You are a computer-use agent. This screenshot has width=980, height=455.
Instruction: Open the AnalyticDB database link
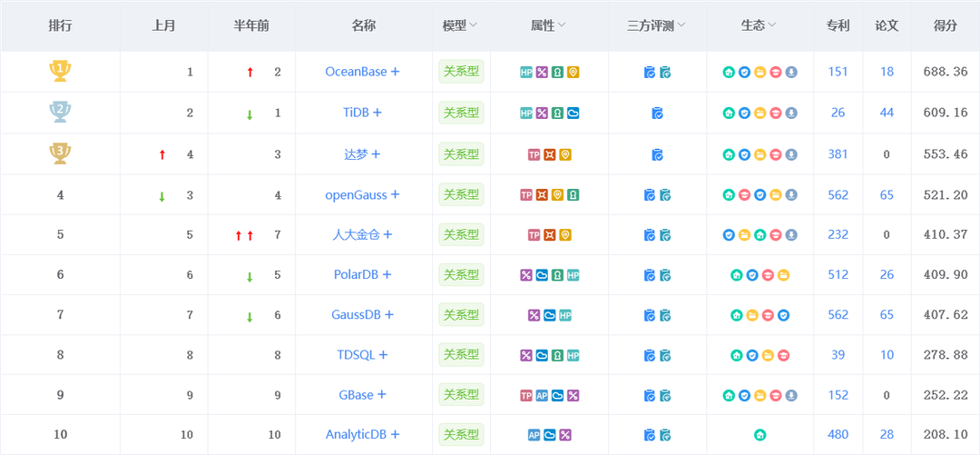(x=357, y=435)
